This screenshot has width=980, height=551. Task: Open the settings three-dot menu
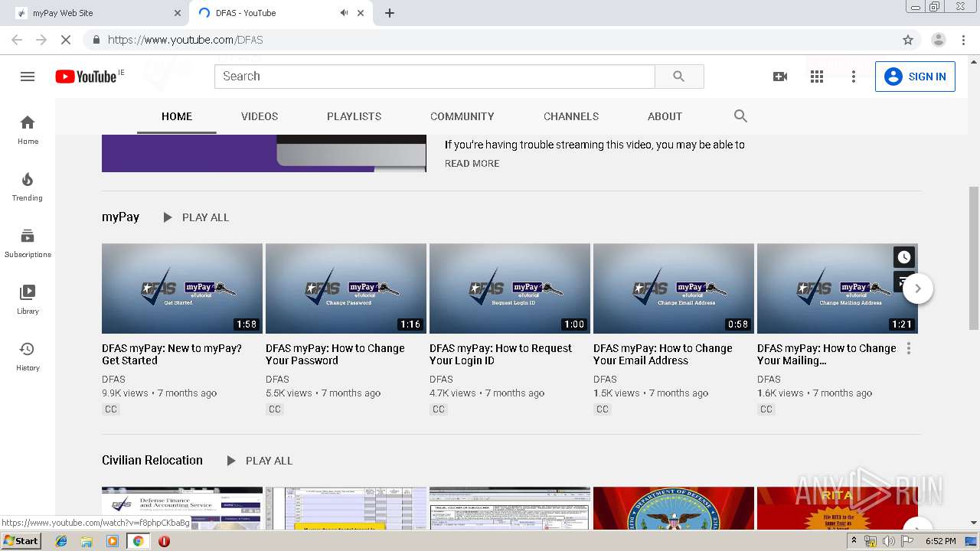point(854,77)
